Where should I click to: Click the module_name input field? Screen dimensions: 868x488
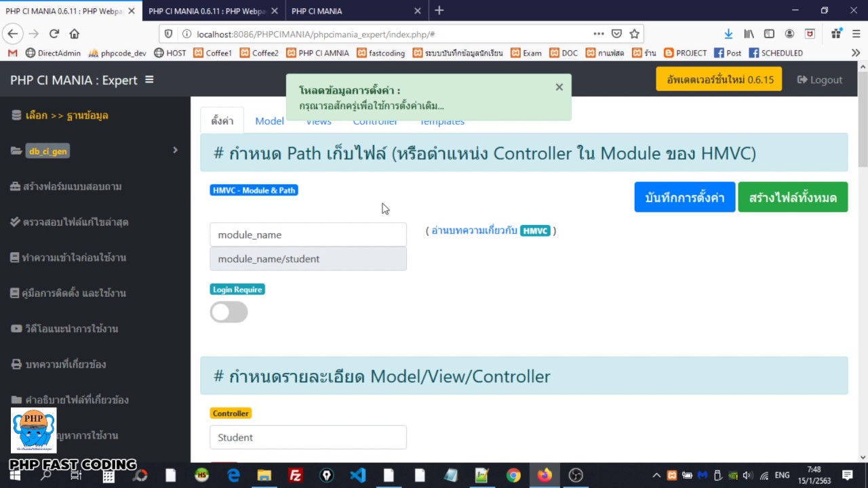tap(308, 235)
